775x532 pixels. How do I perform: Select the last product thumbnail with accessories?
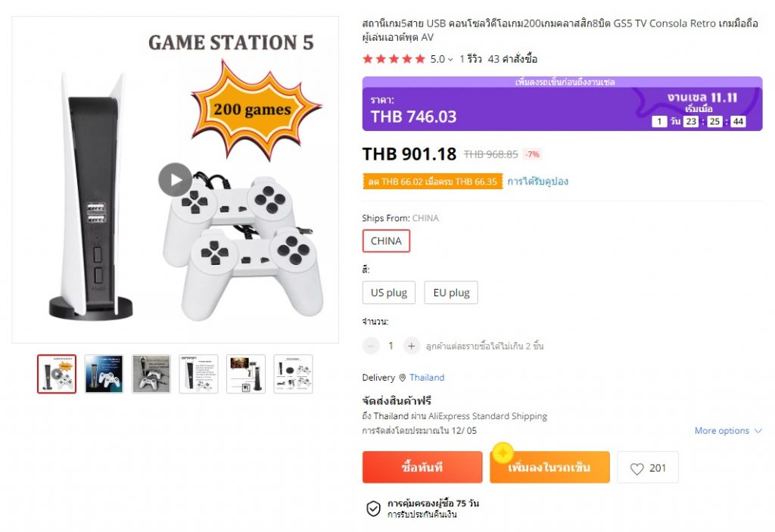(x=293, y=374)
